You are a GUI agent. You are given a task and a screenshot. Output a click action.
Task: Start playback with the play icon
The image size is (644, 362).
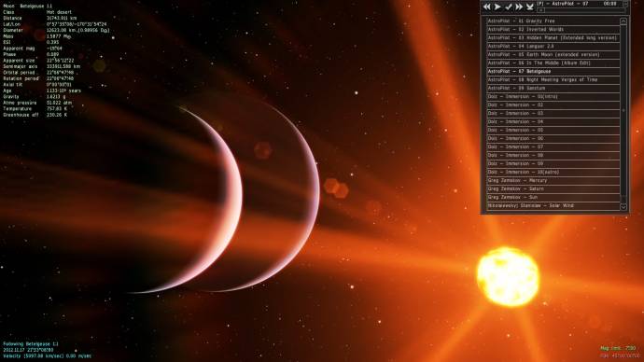[497, 7]
